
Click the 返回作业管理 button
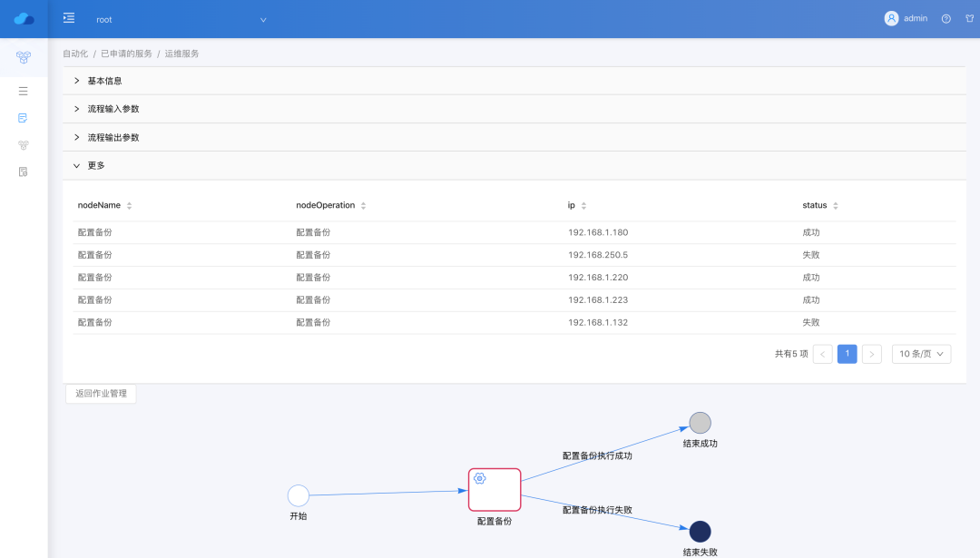[x=100, y=393]
